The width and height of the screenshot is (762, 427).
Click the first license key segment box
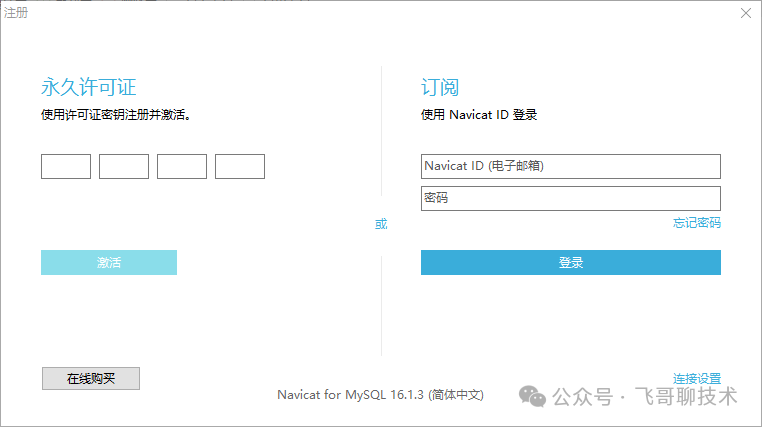(x=66, y=167)
